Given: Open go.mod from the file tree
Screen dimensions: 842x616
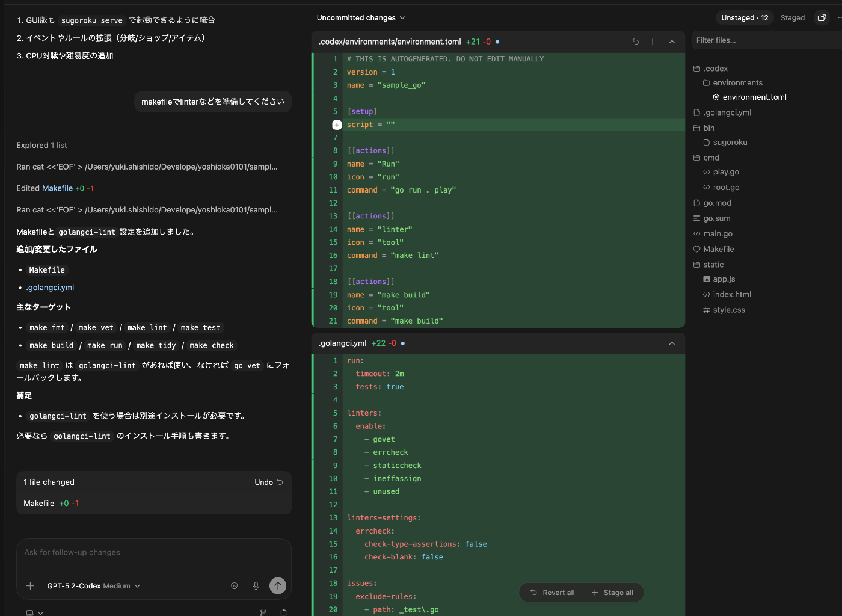Looking at the screenshot, I should pyautogui.click(x=712, y=203).
